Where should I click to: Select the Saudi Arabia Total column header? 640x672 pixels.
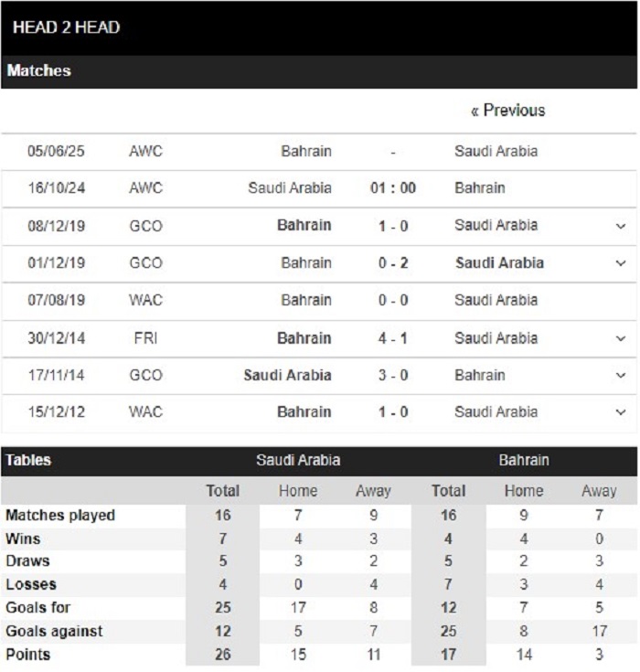click(222, 490)
